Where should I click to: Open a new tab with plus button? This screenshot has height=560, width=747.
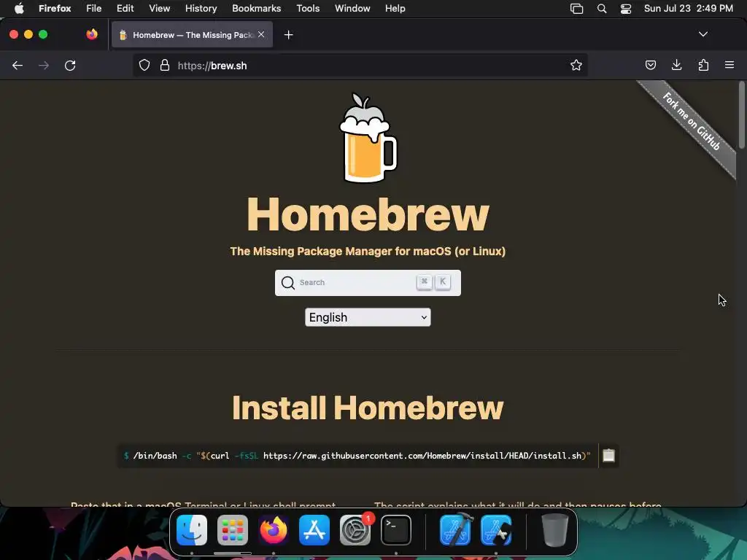click(x=288, y=35)
